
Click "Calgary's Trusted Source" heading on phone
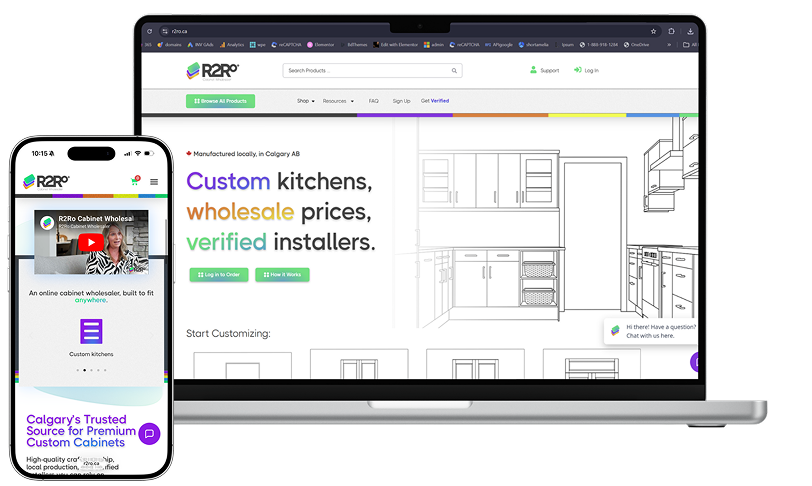81,431
